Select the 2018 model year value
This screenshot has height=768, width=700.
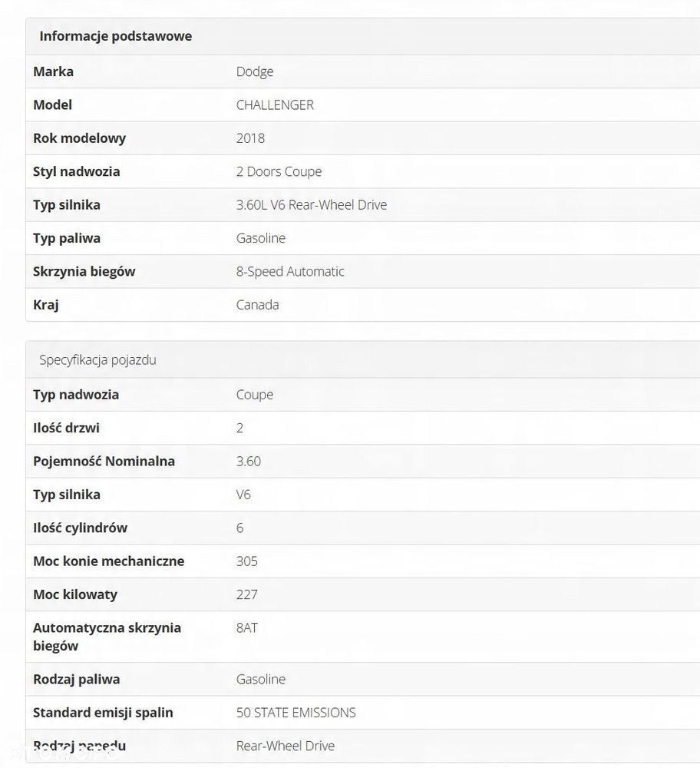point(250,138)
